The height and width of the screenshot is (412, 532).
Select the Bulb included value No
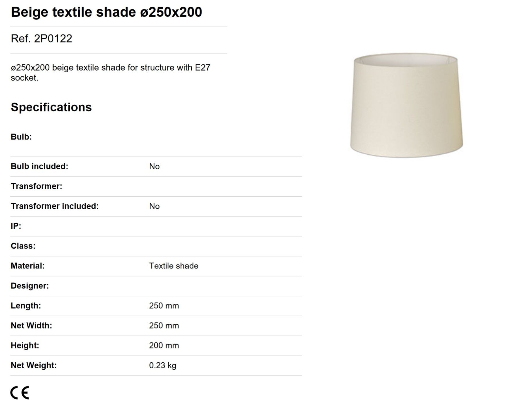pos(154,166)
